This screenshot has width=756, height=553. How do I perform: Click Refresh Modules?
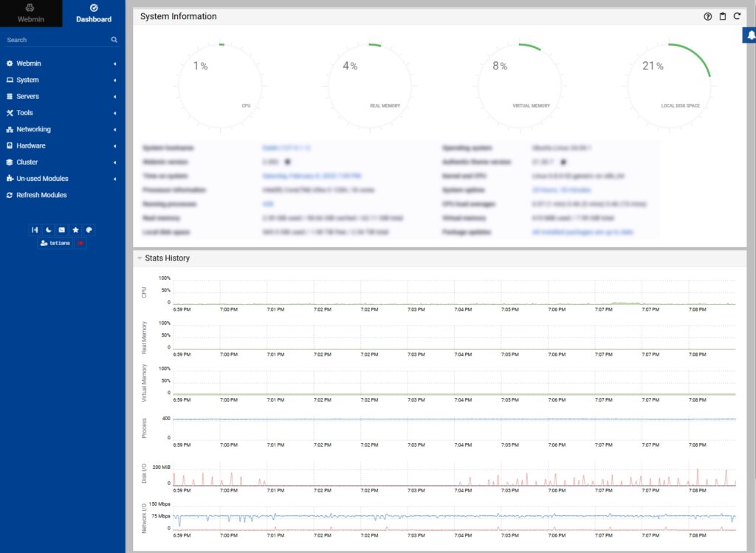click(x=41, y=195)
